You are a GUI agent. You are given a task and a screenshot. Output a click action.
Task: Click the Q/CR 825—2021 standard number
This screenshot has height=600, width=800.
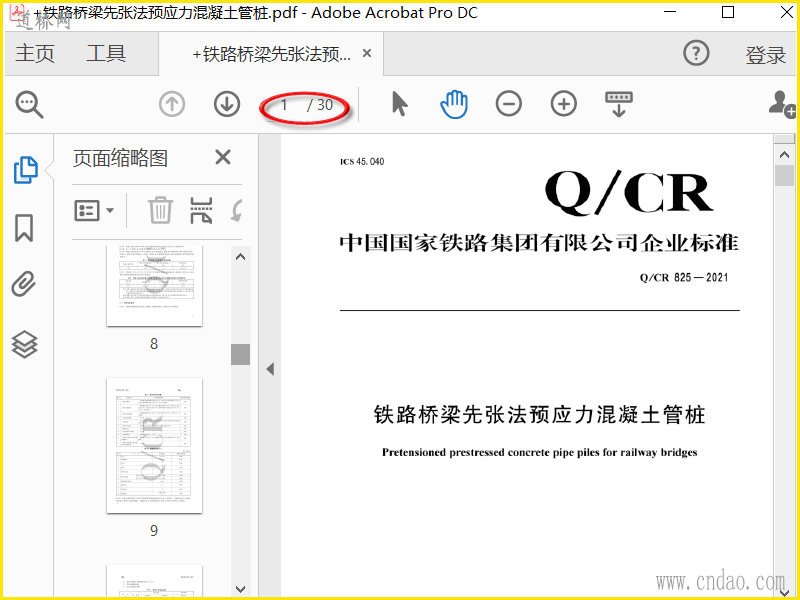tap(684, 278)
